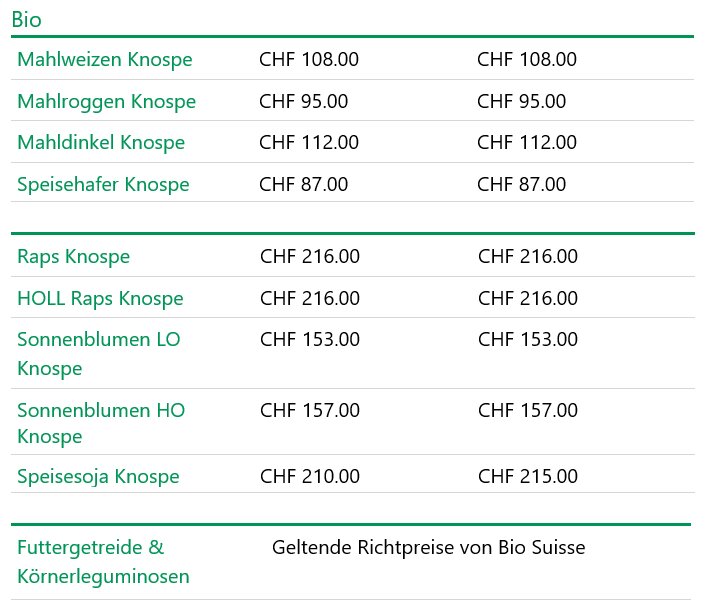Click the Raps Knospe link
Image resolution: width=724 pixels, height=614 pixels.
point(73,257)
